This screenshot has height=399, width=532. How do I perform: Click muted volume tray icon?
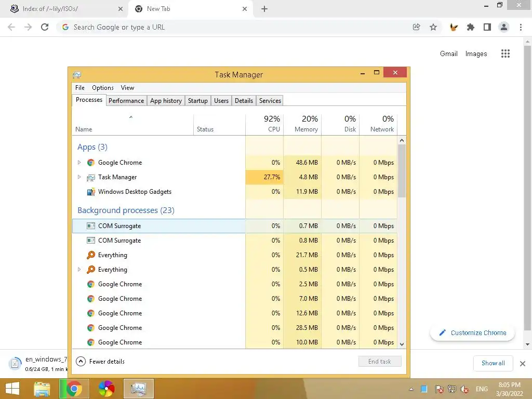464,389
